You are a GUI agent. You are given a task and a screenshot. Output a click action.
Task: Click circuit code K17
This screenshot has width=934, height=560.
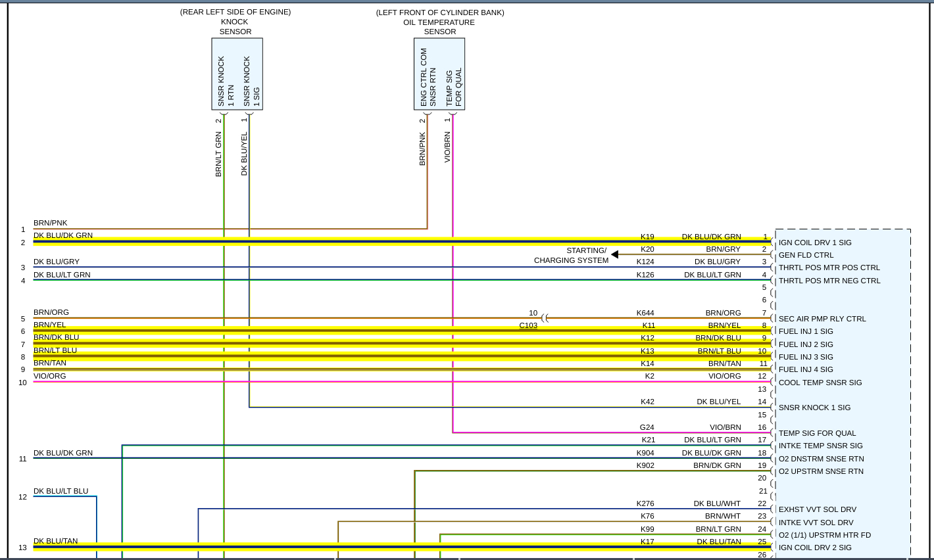(647, 542)
